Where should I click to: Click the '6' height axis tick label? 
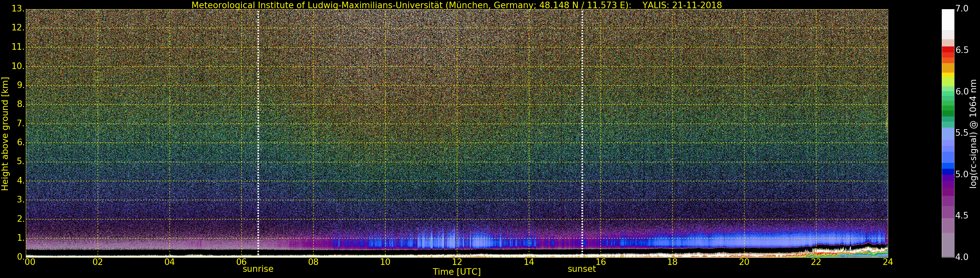tap(20, 142)
